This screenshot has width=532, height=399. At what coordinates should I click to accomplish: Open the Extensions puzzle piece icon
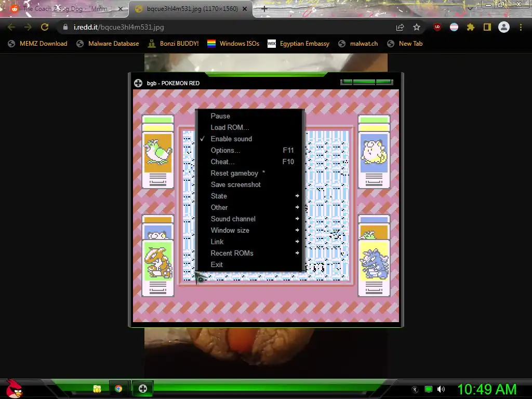[471, 27]
